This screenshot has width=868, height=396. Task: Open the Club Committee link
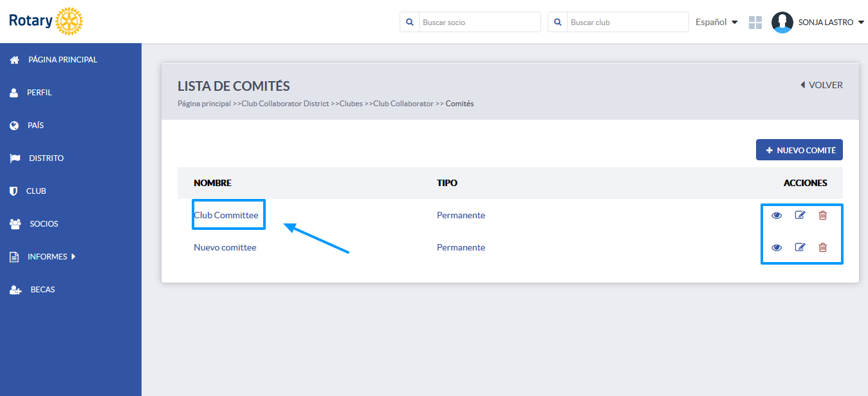(226, 215)
